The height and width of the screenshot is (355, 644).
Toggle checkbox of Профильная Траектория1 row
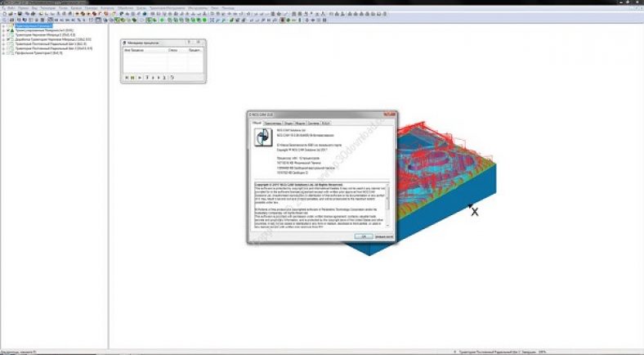pos(8,53)
